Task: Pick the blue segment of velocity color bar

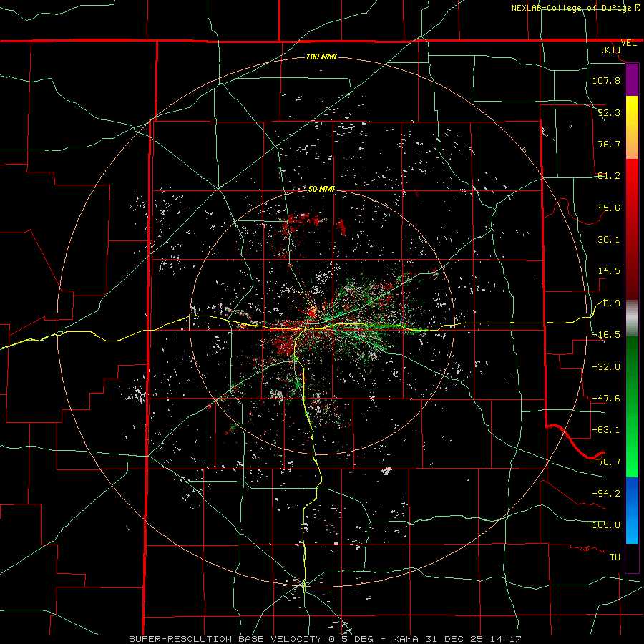Action: coord(632,510)
